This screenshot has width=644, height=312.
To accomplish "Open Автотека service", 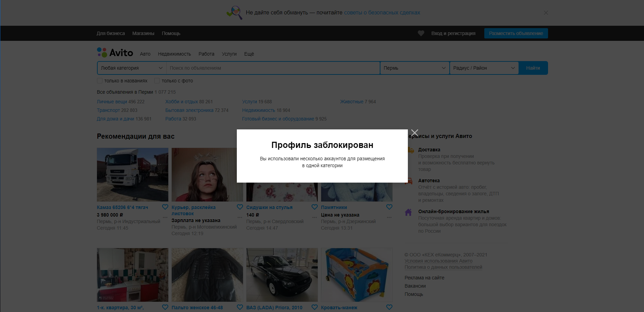I will pos(429,181).
